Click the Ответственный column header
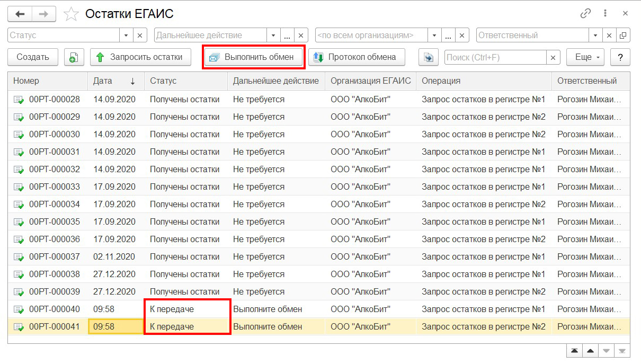Image resolution: width=641 pixels, height=364 pixels. 591,81
